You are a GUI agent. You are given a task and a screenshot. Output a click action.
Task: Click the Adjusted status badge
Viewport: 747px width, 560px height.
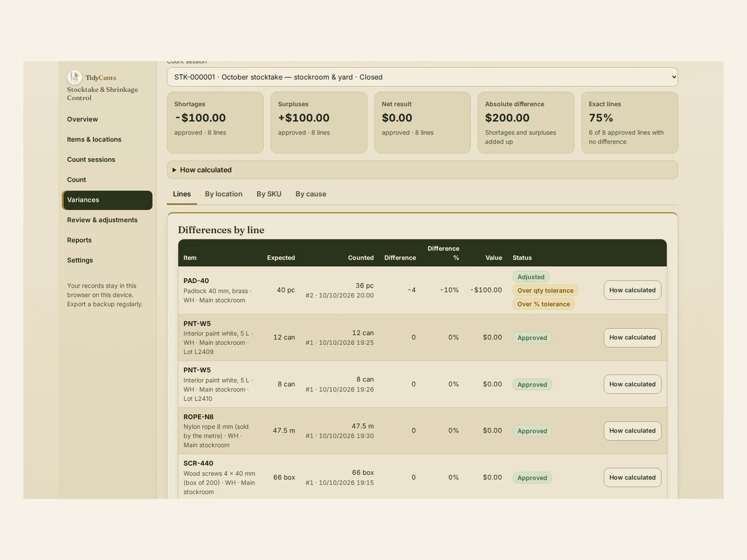(x=531, y=277)
